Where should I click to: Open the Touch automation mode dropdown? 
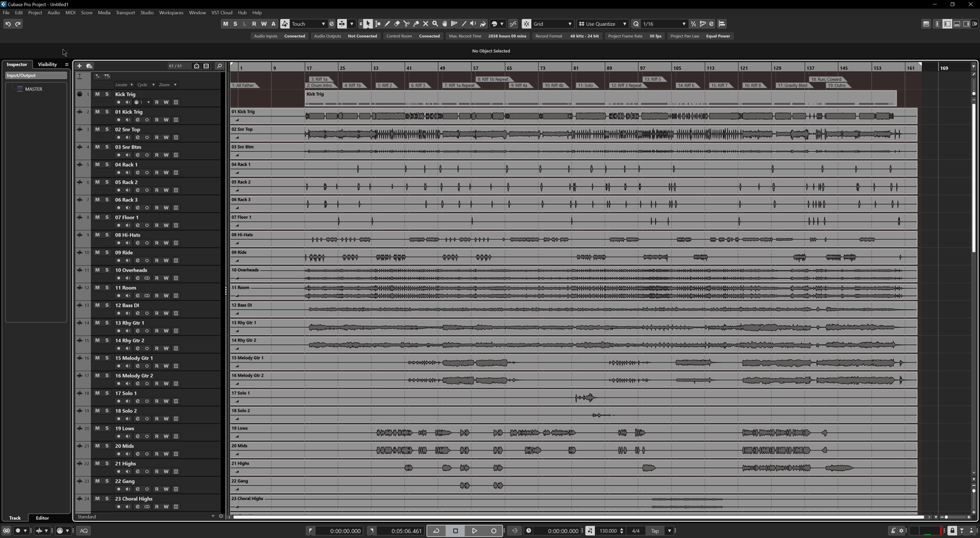point(309,24)
